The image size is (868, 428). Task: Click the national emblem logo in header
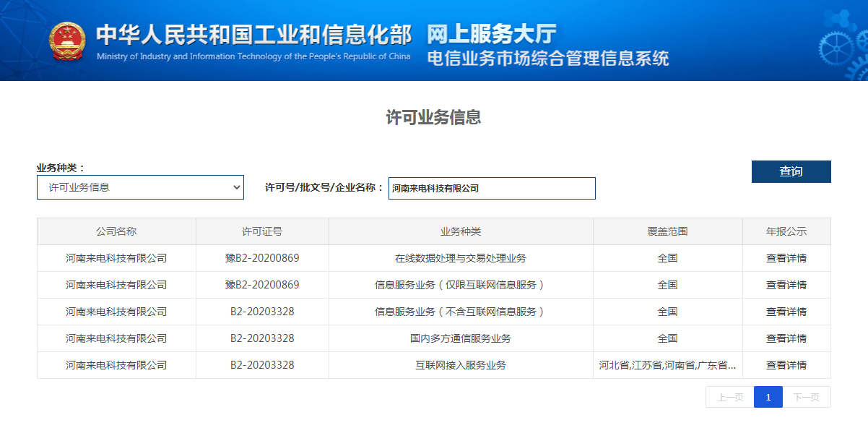click(67, 43)
